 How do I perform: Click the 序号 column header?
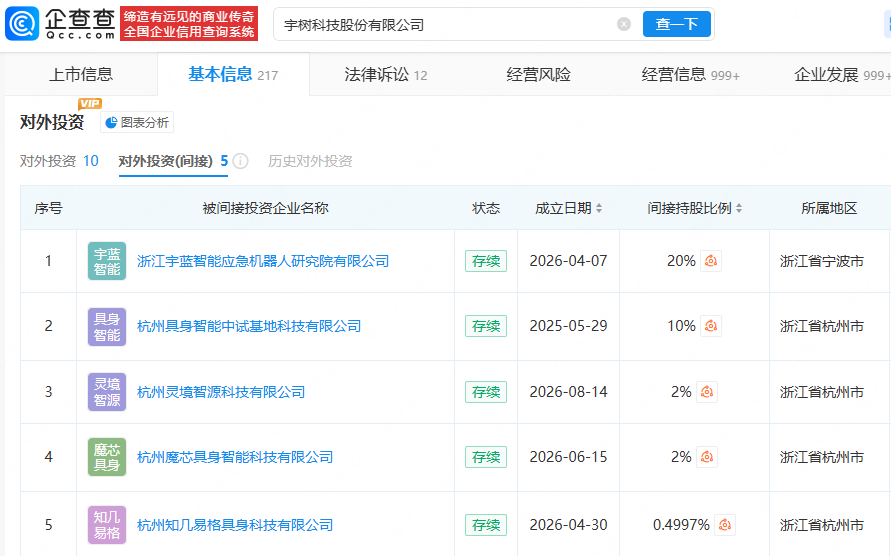coord(48,208)
